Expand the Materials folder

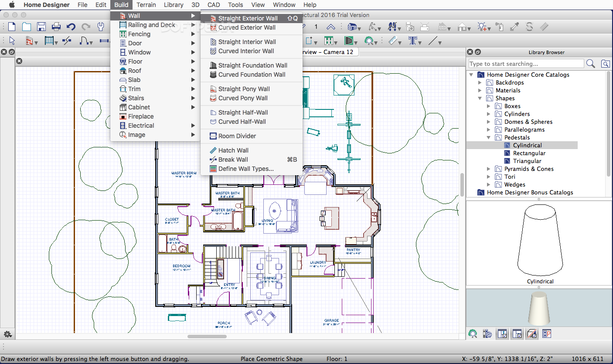pos(480,90)
